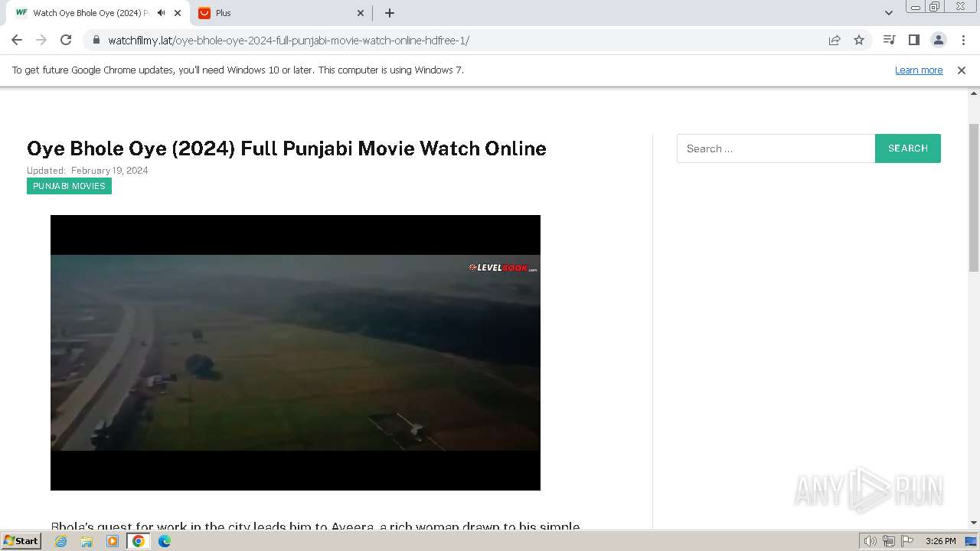980x551 pixels.
Task: Click the Oye Bhole Oye page title
Action: click(x=286, y=148)
